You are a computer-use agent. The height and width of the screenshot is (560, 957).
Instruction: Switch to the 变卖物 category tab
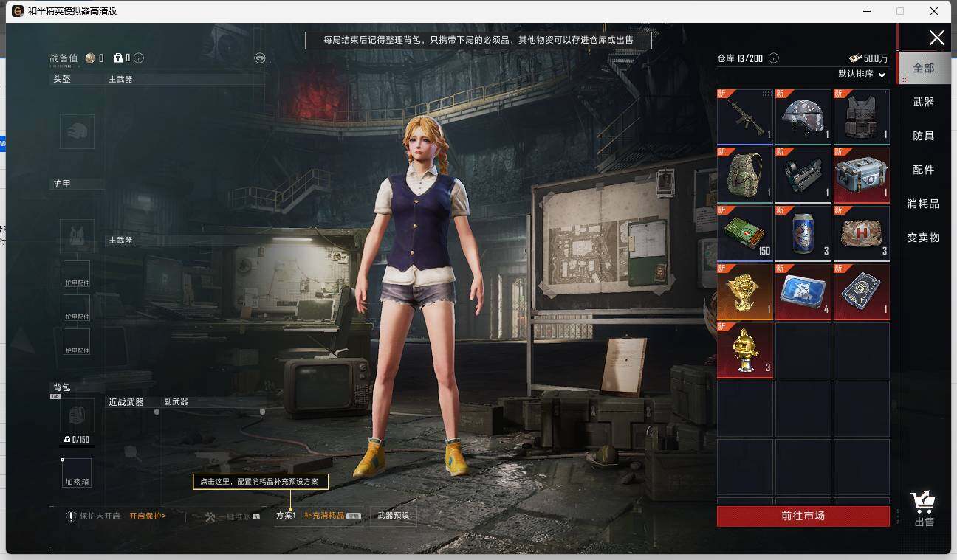[x=923, y=238]
